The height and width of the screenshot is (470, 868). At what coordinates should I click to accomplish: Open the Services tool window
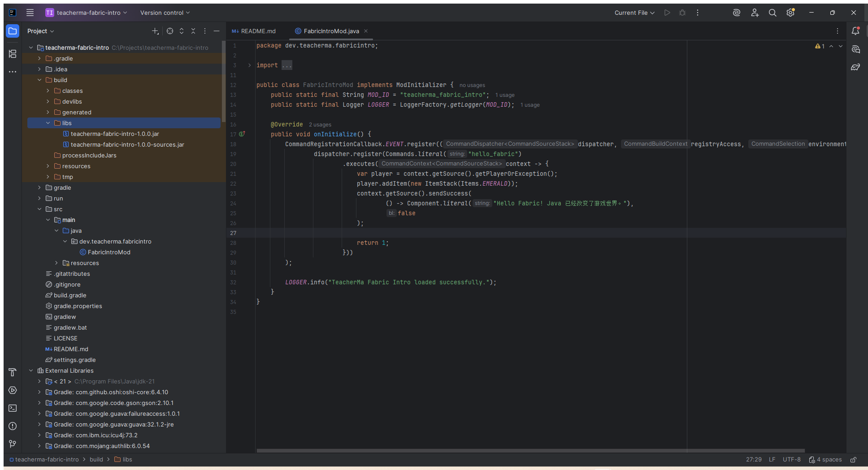pos(13,390)
